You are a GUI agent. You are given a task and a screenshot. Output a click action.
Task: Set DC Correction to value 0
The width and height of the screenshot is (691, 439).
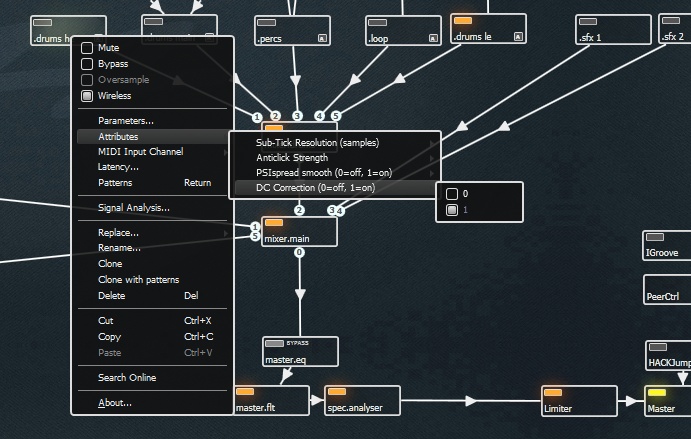(x=452, y=194)
